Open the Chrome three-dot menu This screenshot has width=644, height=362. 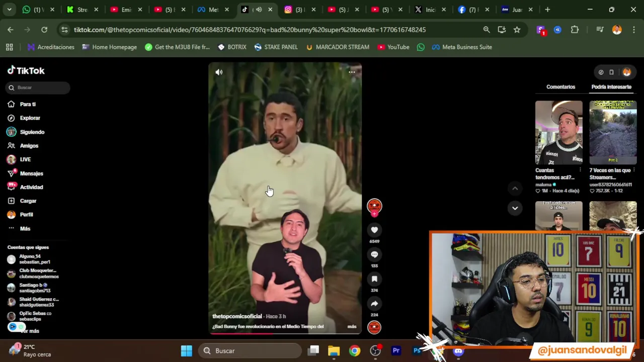coord(633,30)
